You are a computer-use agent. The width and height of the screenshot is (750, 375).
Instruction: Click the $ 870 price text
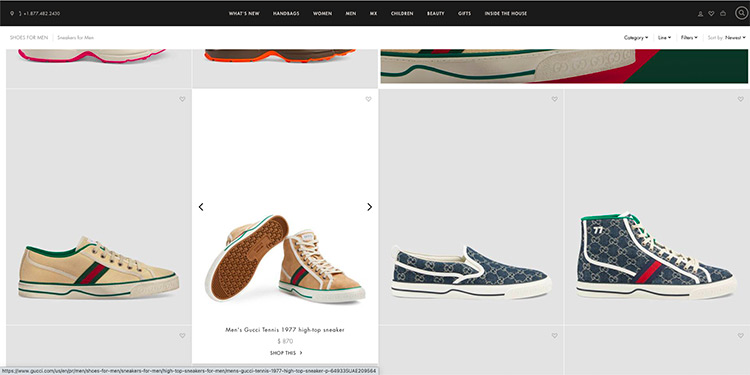tap(285, 341)
